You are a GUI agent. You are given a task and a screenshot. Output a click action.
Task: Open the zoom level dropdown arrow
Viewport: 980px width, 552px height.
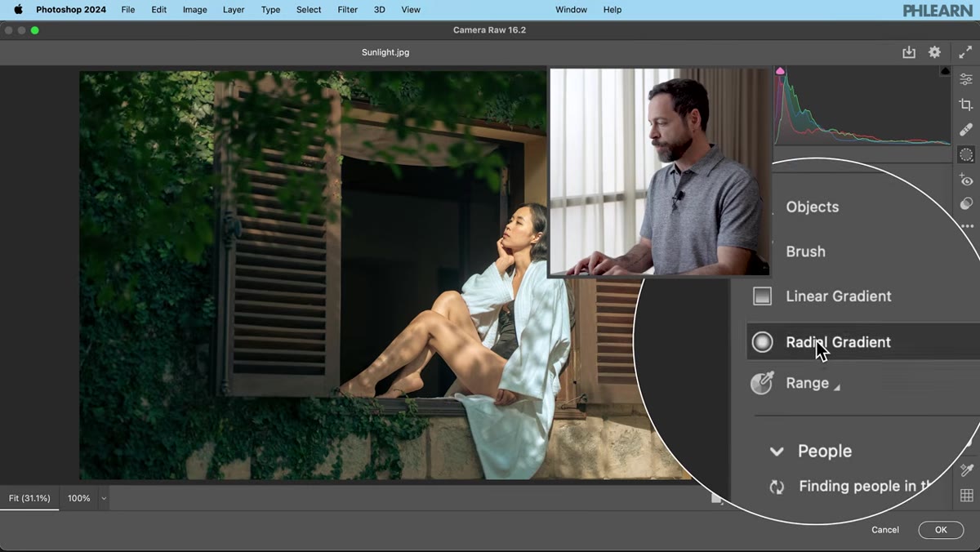[103, 498]
